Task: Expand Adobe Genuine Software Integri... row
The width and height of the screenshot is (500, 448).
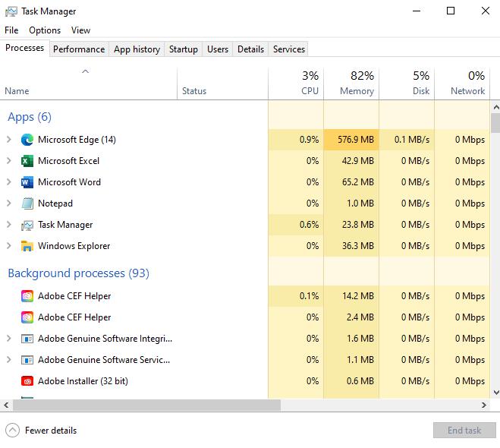Action: [9, 338]
